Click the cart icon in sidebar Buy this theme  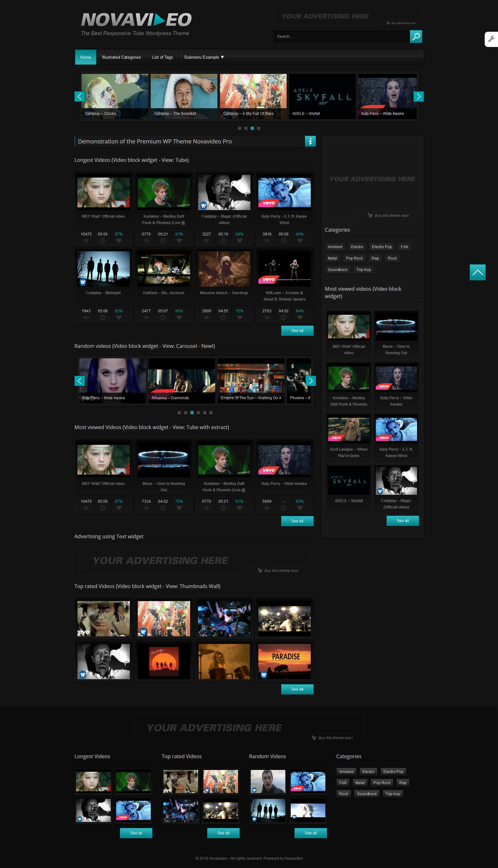370,215
